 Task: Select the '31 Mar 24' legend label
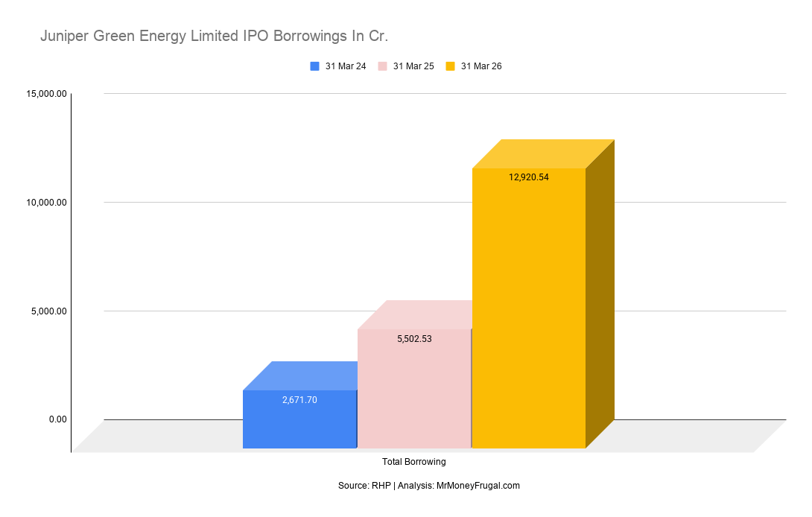pos(346,66)
